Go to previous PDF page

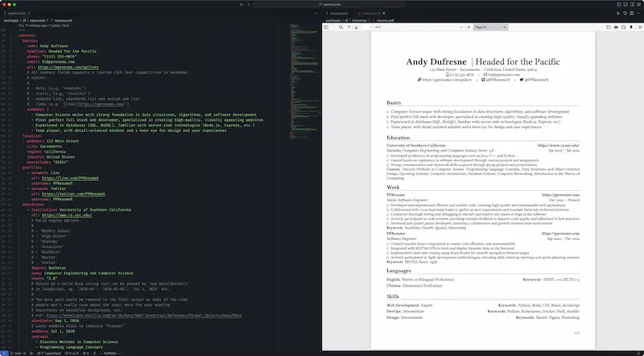[347, 27]
